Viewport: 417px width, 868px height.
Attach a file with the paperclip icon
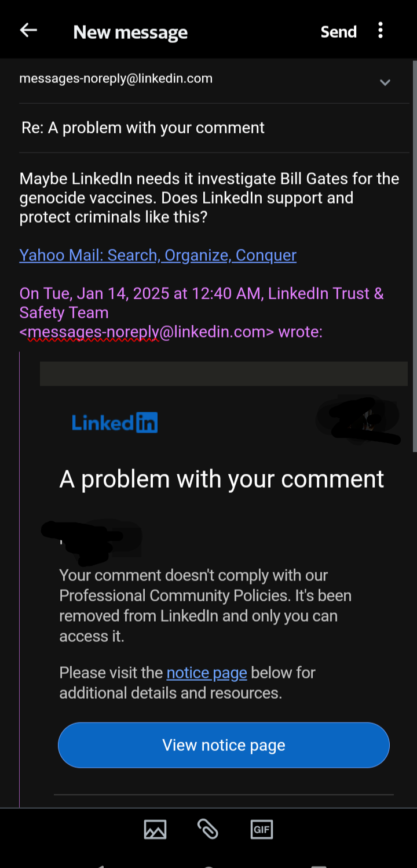(208, 830)
